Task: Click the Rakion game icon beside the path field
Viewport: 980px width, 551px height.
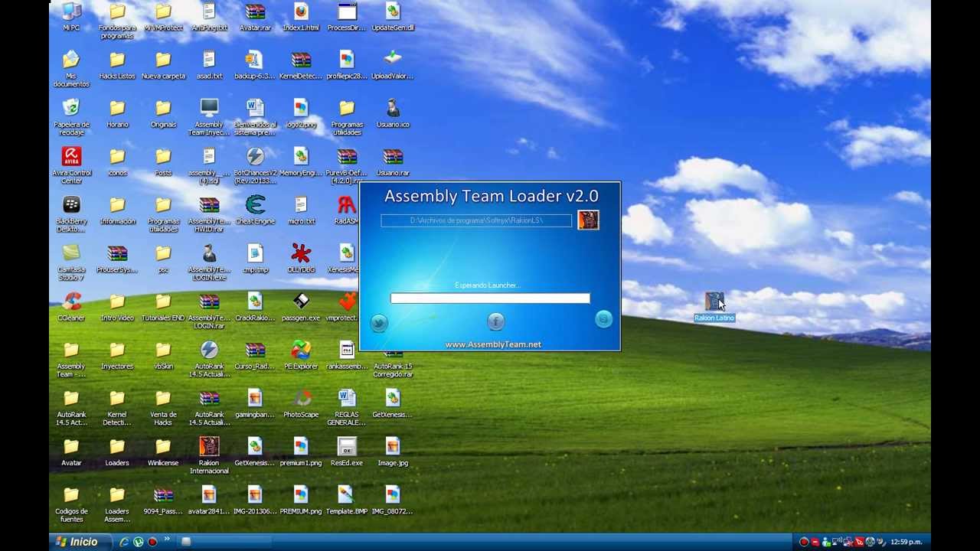Action: [588, 220]
